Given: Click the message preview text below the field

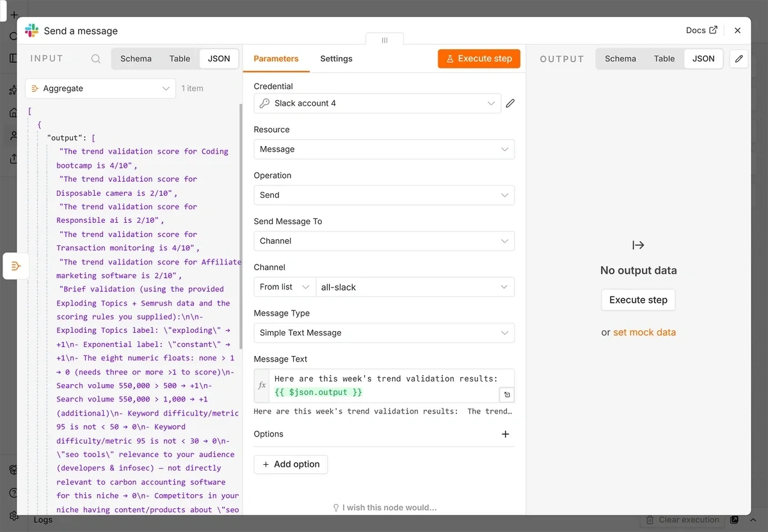Looking at the screenshot, I should pyautogui.click(x=383, y=411).
